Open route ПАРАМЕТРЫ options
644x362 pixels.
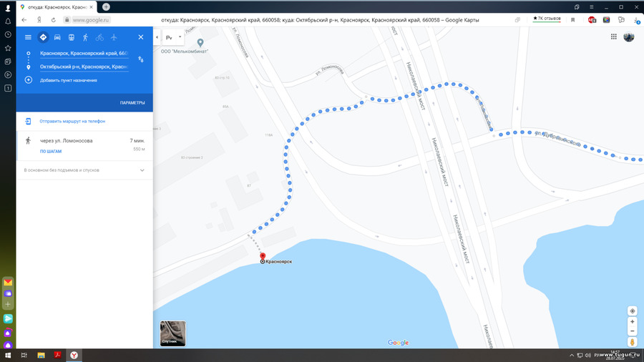tap(132, 102)
